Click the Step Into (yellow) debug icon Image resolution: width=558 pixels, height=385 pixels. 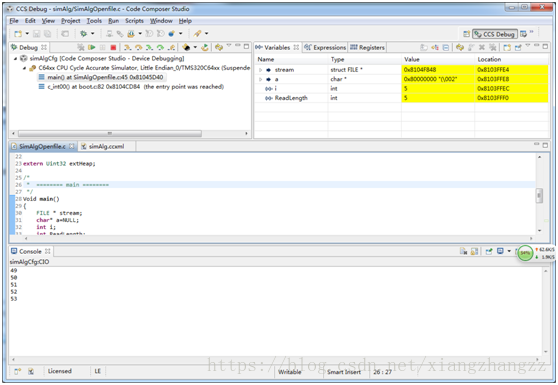point(127,47)
